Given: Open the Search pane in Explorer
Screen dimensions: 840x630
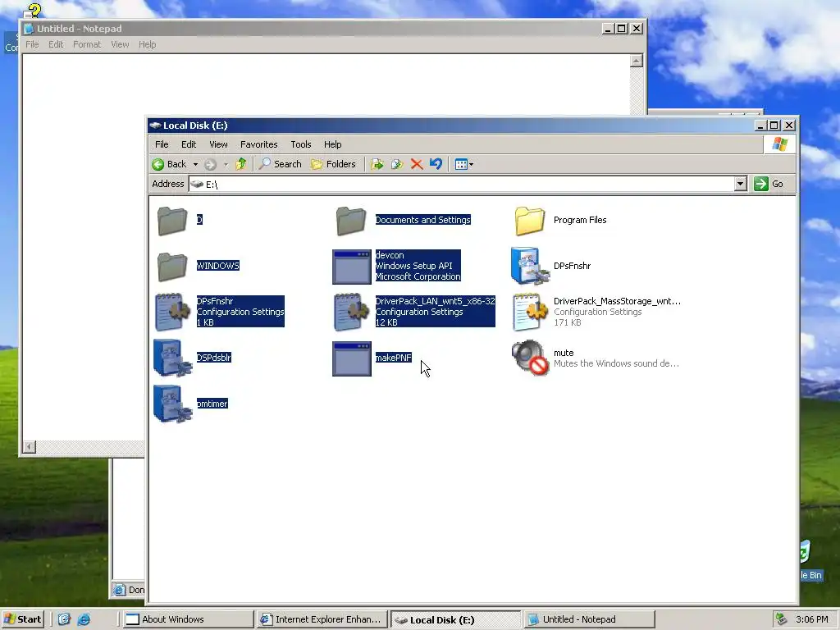Looking at the screenshot, I should [281, 164].
